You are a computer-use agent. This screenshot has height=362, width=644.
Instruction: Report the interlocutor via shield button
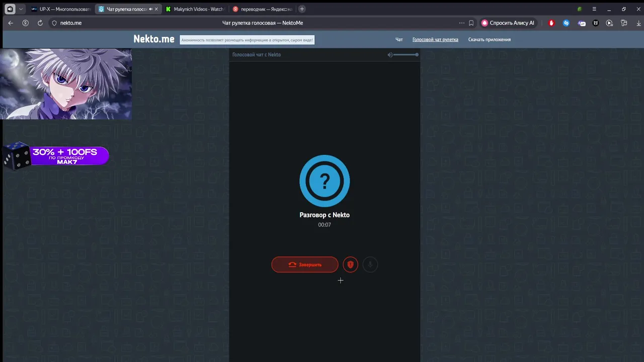[351, 264]
